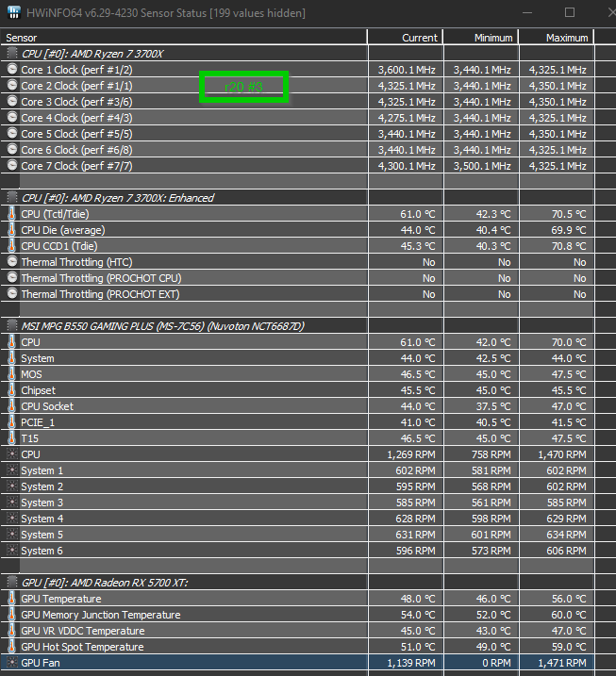The width and height of the screenshot is (616, 676).
Task: Select GPU Memory Junction Temperature row label
Action: 101,615
